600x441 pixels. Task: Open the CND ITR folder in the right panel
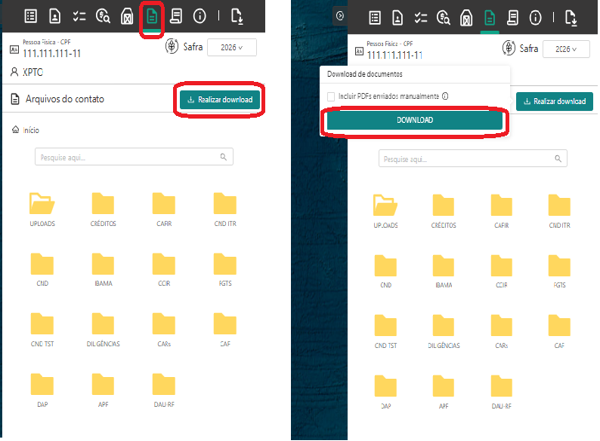click(x=559, y=211)
